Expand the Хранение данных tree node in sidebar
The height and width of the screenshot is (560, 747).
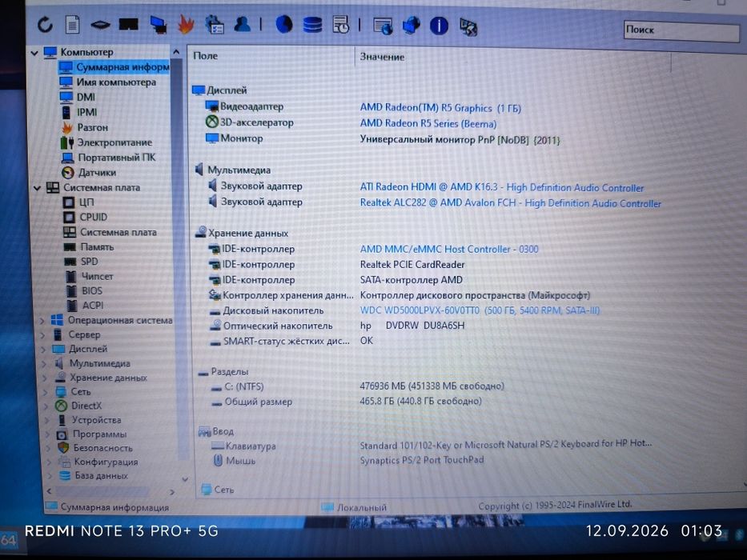pos(46,378)
